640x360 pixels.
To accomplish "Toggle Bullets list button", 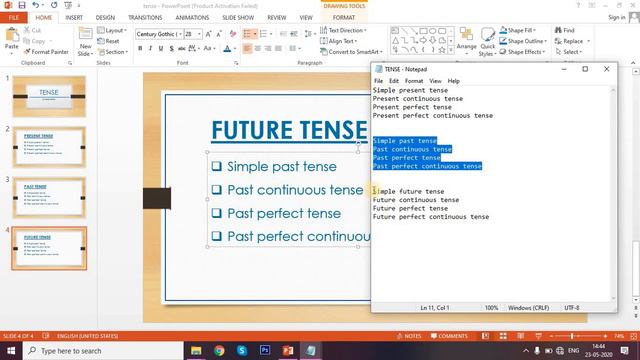I will pyautogui.click(x=247, y=34).
